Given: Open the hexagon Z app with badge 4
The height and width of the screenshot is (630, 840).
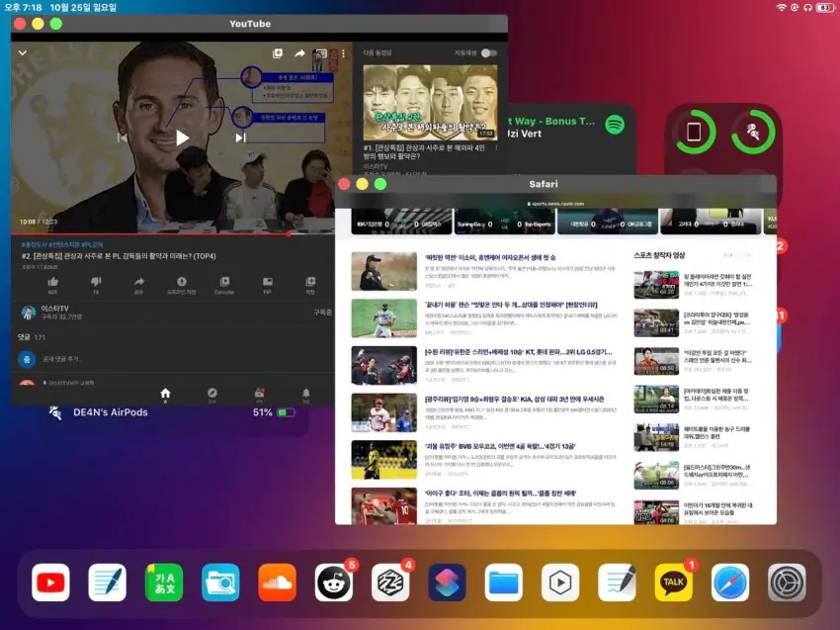Looking at the screenshot, I should [x=390, y=583].
